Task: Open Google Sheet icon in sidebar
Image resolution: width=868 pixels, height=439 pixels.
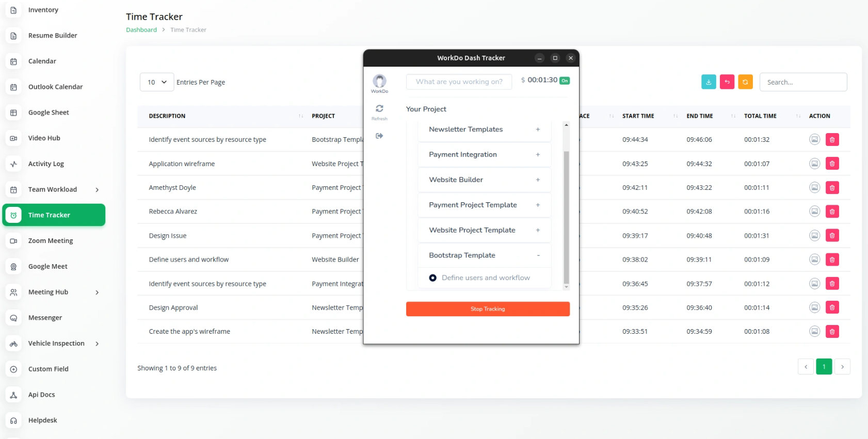Action: (13, 112)
